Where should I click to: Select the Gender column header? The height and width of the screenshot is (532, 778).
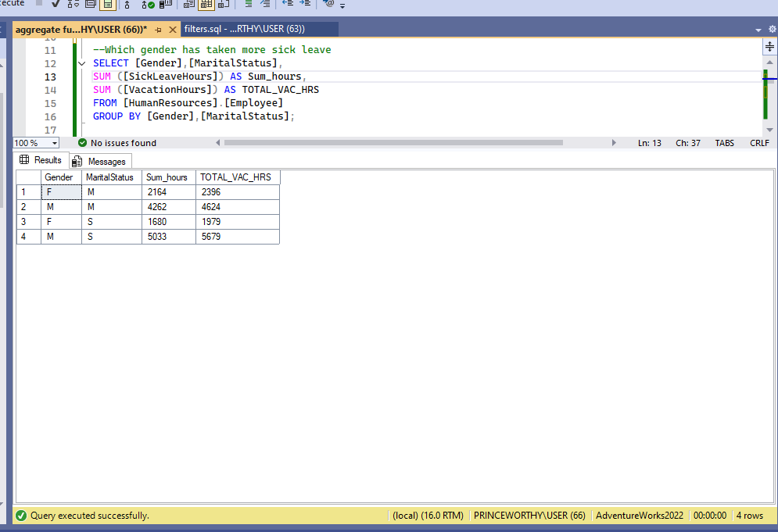62,177
